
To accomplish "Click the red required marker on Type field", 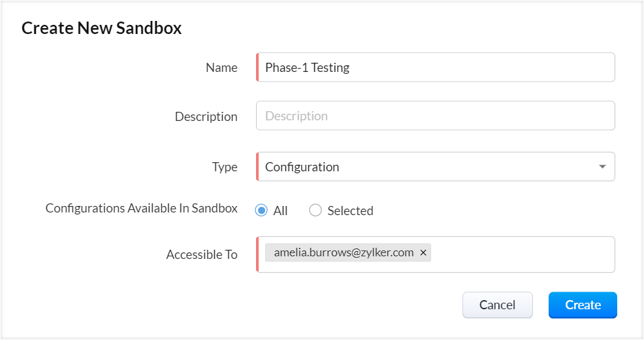I will [257, 167].
